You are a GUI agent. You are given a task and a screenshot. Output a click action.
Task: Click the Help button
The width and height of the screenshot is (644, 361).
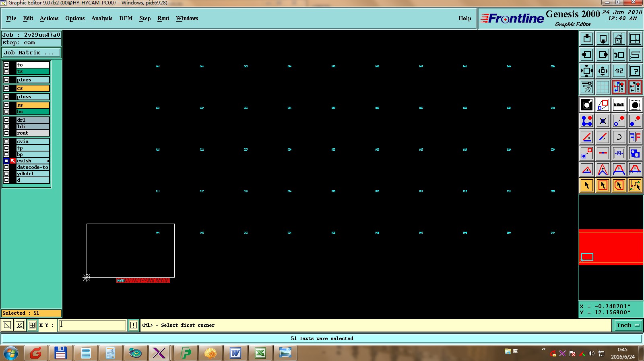click(x=464, y=18)
